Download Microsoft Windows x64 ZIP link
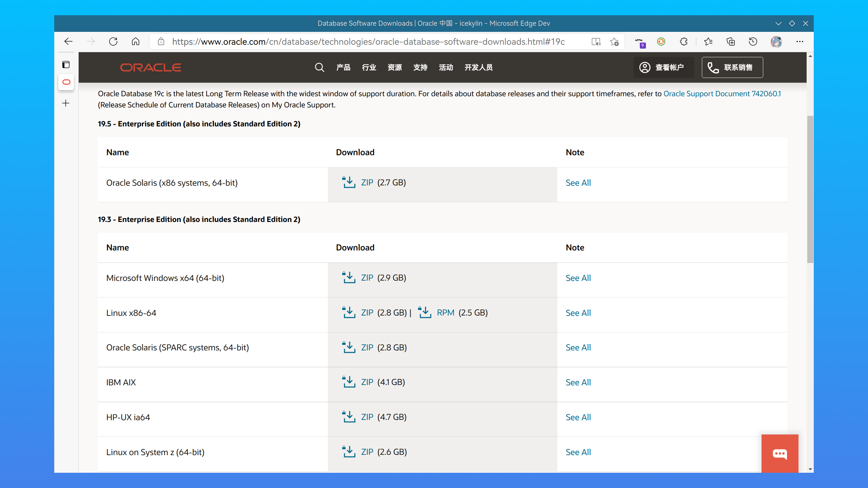The width and height of the screenshot is (868, 488). pyautogui.click(x=367, y=278)
